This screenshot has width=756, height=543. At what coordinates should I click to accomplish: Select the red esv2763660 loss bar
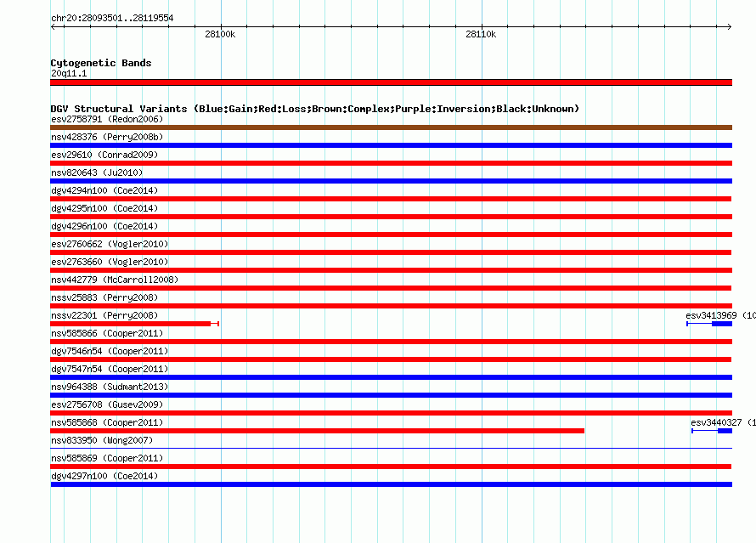(391, 270)
